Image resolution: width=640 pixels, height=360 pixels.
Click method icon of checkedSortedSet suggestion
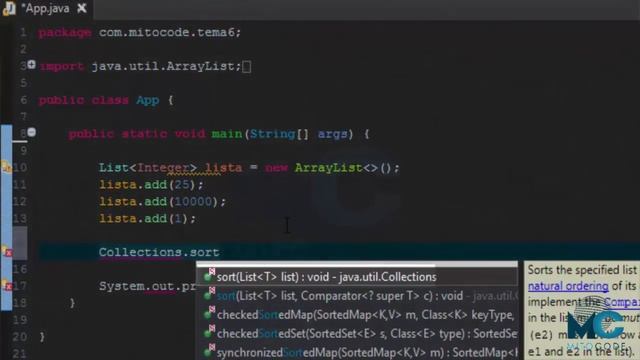pyautogui.click(x=209, y=332)
